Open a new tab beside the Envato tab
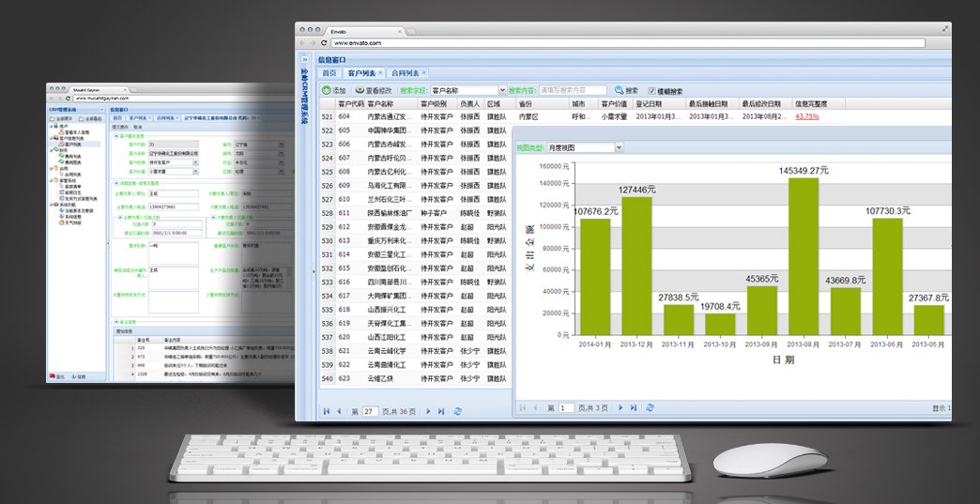Screen dimensions: 980x504 [x=411, y=32]
